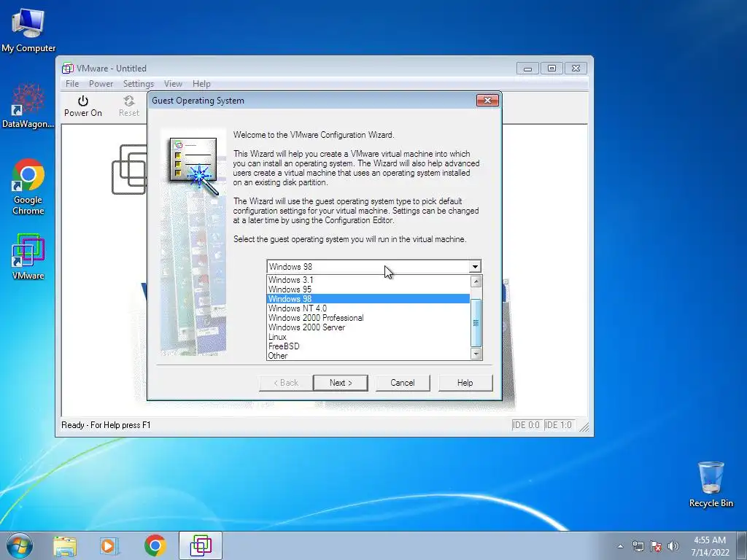The width and height of the screenshot is (747, 560).
Task: Choose Linux from the list
Action: (368, 337)
